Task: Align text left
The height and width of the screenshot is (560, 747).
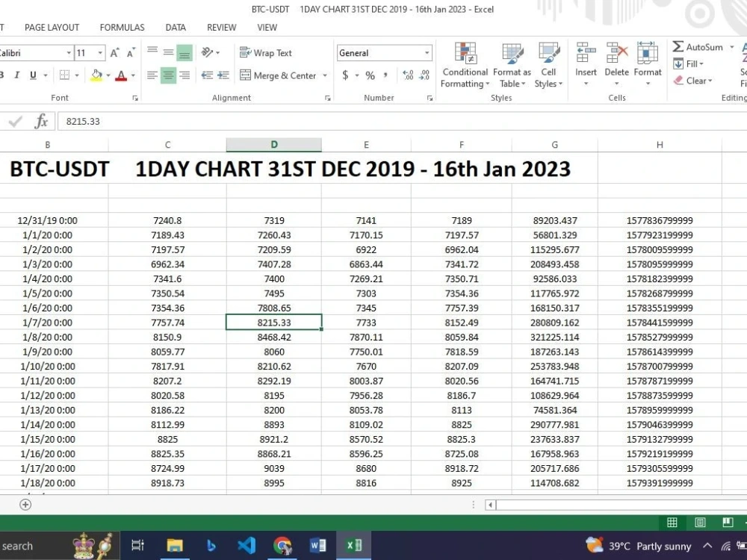Action: click(152, 75)
